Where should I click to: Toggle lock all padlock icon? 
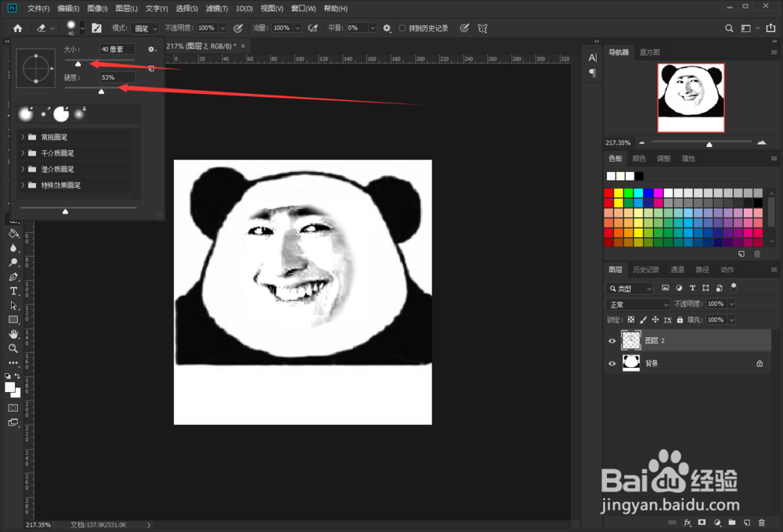click(x=680, y=320)
